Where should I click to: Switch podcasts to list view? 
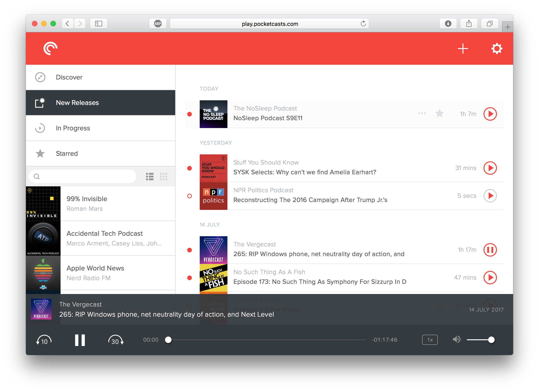point(150,176)
